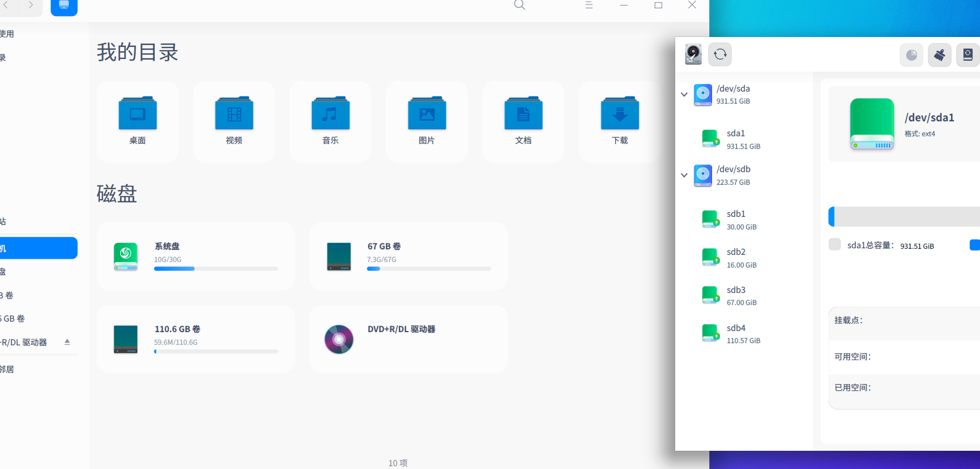Open the DVD+R/DL 驱动器 disc icon
This screenshot has width=980, height=469.
pos(339,339)
